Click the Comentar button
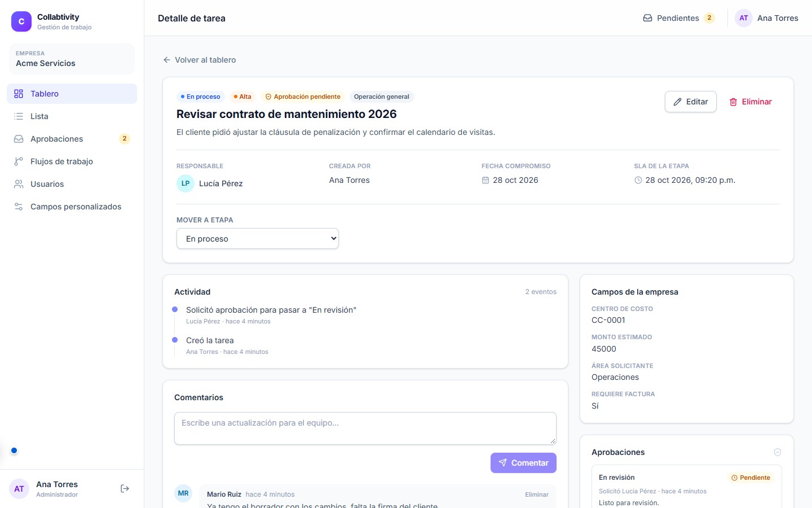812x508 pixels. click(x=523, y=463)
